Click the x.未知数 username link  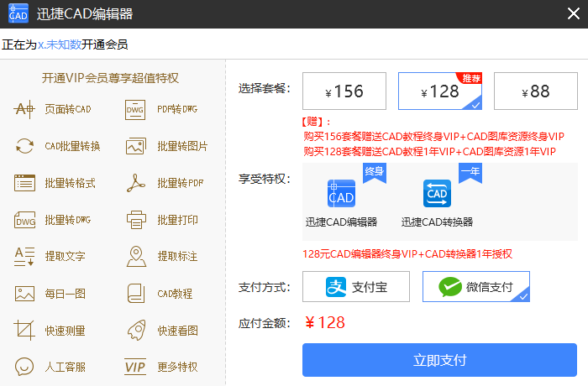point(60,44)
